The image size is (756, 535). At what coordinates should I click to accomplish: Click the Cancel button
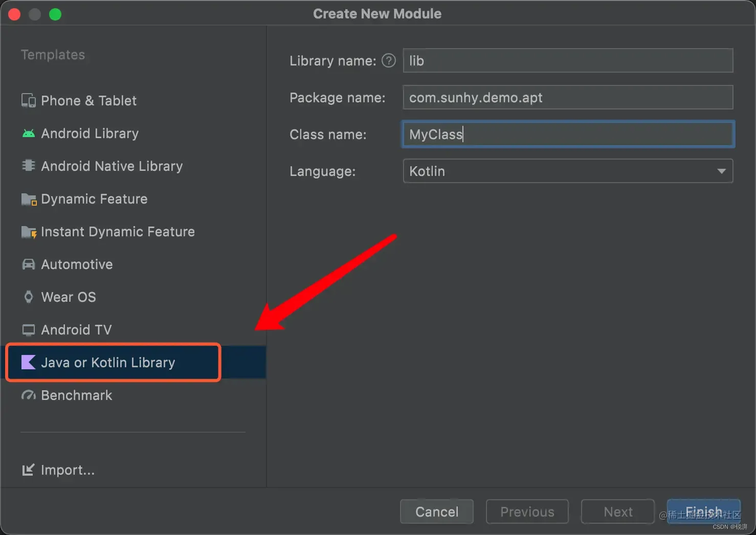coord(437,511)
